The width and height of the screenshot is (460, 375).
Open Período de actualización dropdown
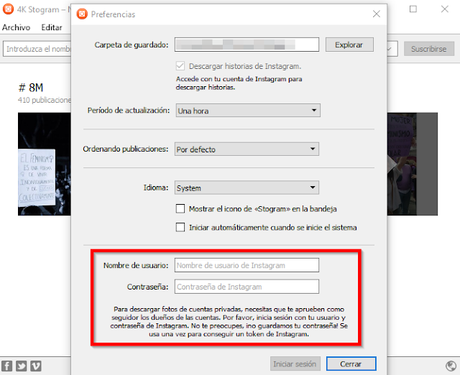coord(248,110)
